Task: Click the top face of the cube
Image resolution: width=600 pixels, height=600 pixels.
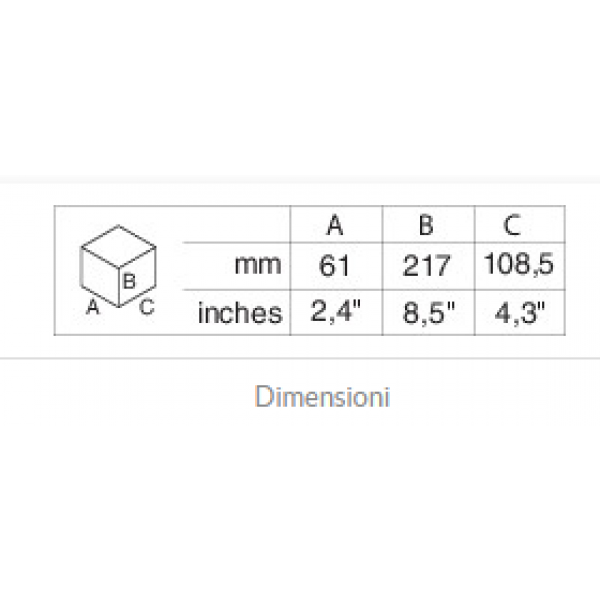Action: (x=119, y=246)
